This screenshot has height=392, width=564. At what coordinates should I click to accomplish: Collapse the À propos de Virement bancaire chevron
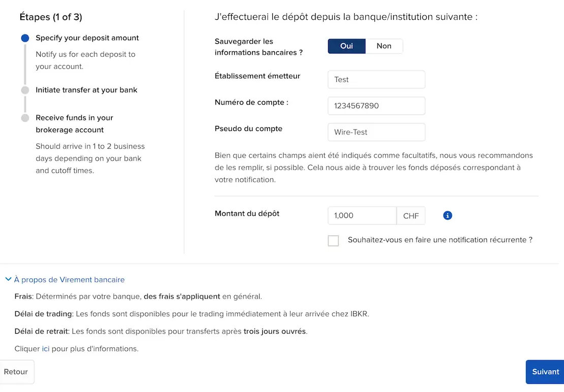click(8, 279)
